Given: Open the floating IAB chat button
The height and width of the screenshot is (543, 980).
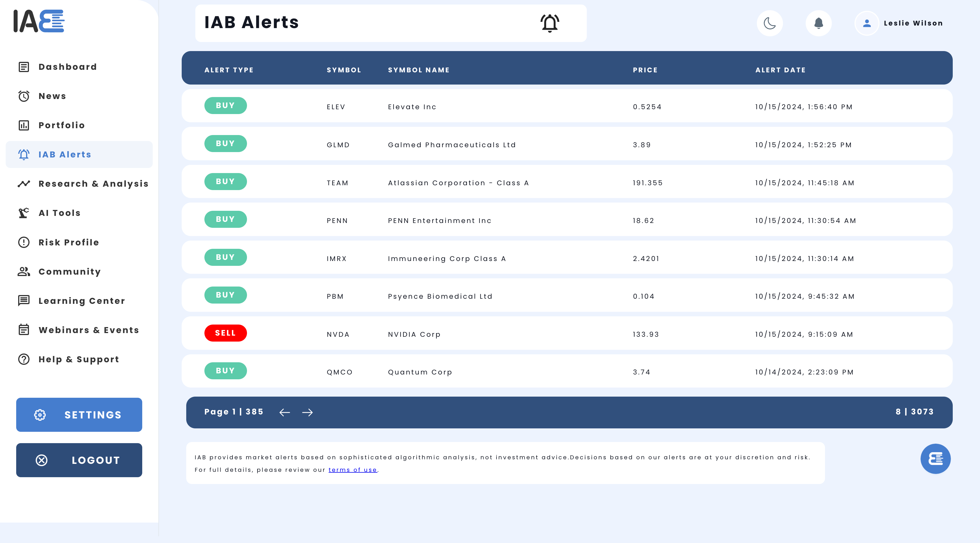Looking at the screenshot, I should pyautogui.click(x=935, y=458).
